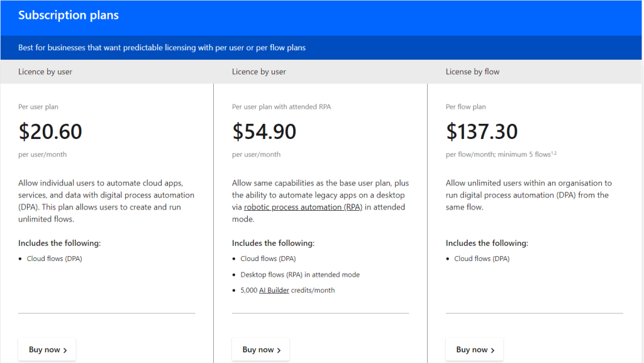Click Buy now for the $20.60 plan

pos(47,350)
